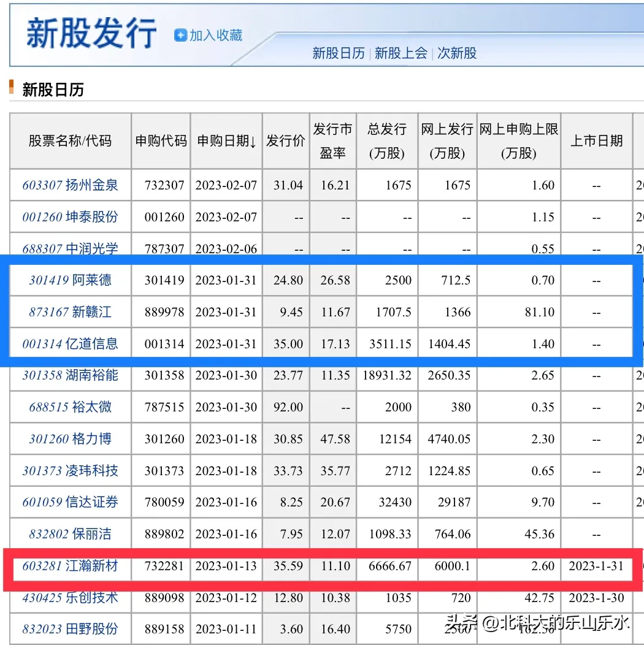The height and width of the screenshot is (645, 644).
Task: Open the 603281 江瀚新材 stock link
Action: coord(71,566)
